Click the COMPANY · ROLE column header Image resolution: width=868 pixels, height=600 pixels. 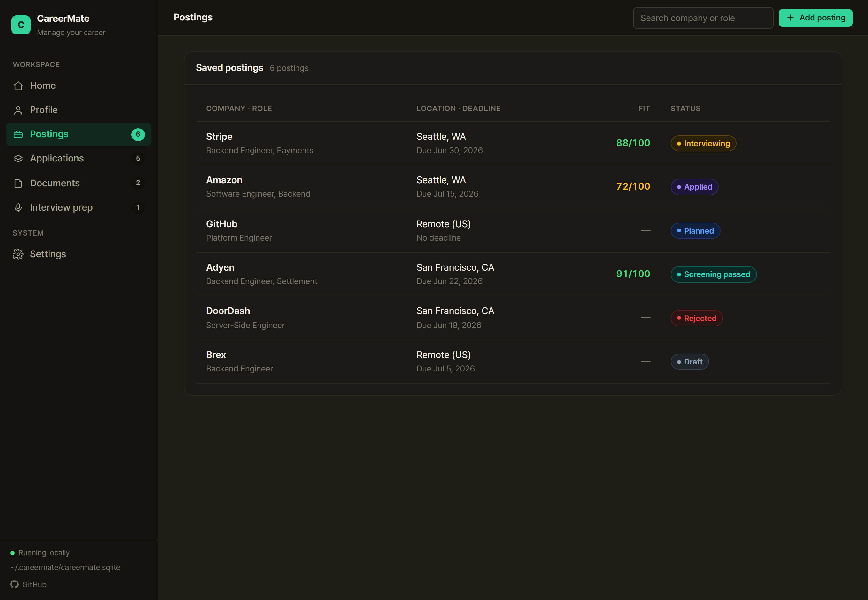point(239,109)
